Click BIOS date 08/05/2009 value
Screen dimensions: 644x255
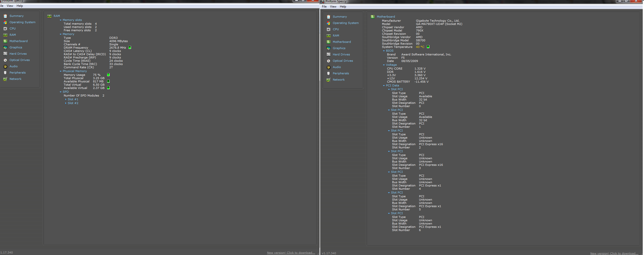click(410, 61)
